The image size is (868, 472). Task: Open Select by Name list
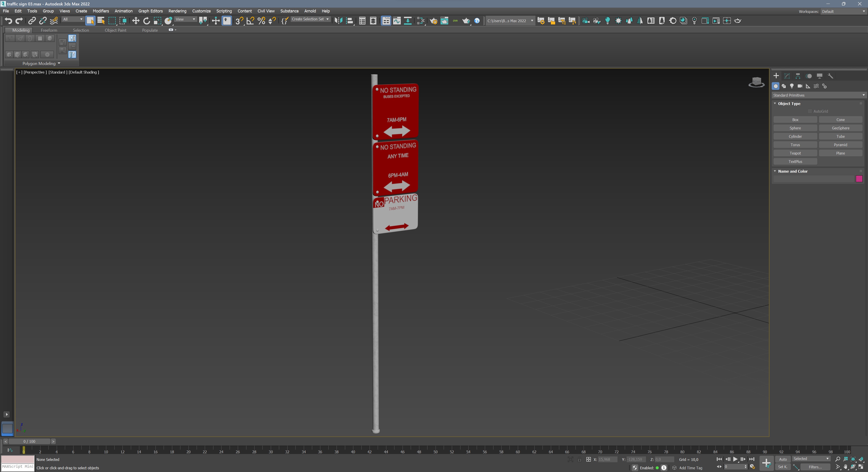tap(101, 21)
